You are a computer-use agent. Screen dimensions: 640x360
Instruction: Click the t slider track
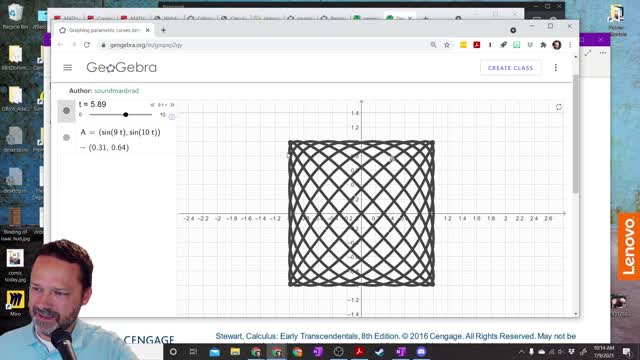[x=120, y=115]
